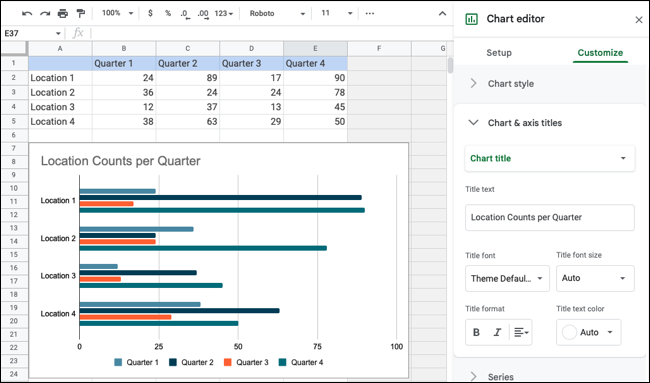Click the 'Quarter 1' header cell

tap(124, 63)
